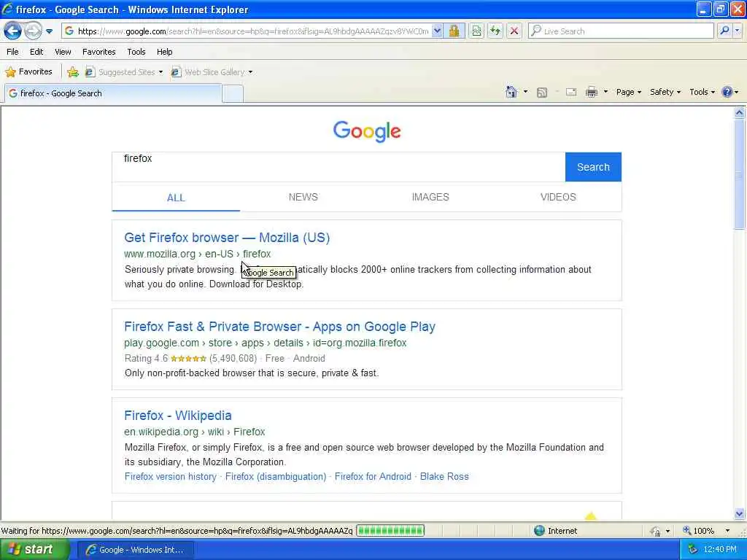
Task: Open Get Firefox browser — Mozilla result
Action: (x=227, y=238)
